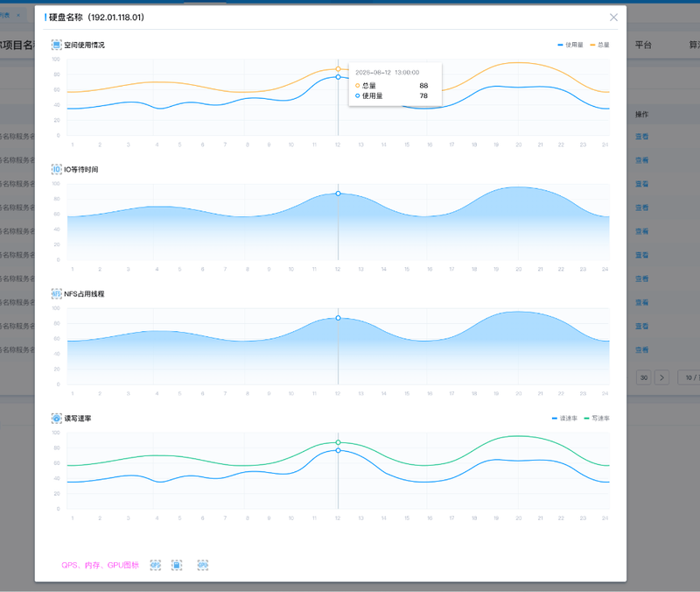The width and height of the screenshot is (700, 592).
Task: Go to next page arrow in pagination
Action: coord(661,377)
